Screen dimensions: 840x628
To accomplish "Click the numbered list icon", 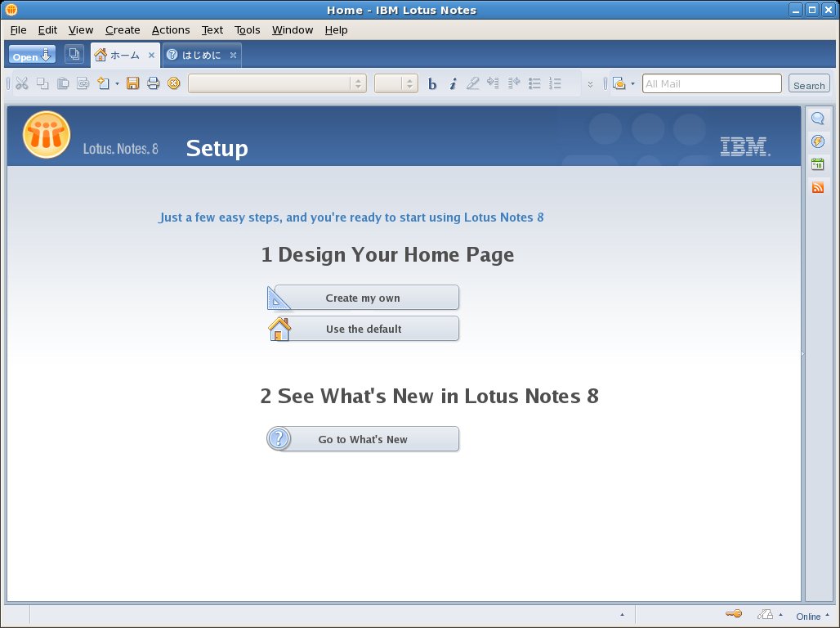I will (x=555, y=83).
